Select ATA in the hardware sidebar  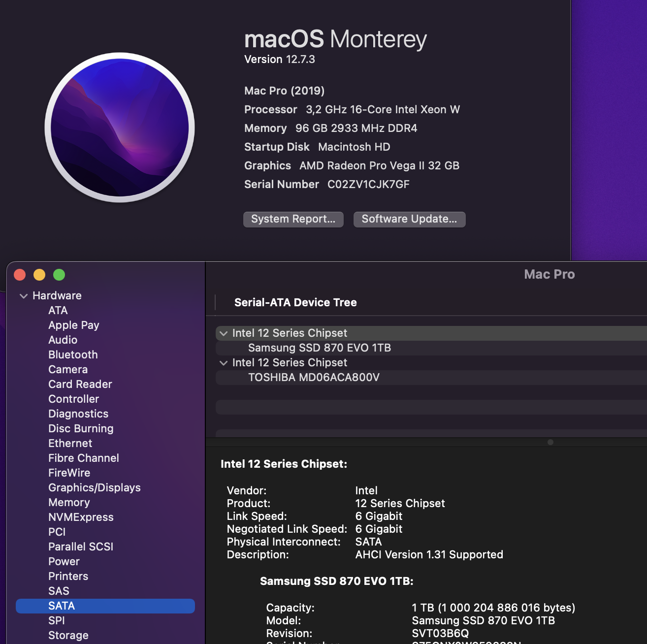pyautogui.click(x=58, y=311)
